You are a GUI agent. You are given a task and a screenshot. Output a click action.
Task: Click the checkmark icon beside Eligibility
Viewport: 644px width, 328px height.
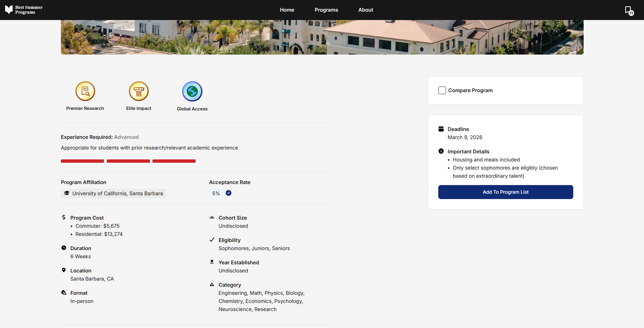click(212, 240)
